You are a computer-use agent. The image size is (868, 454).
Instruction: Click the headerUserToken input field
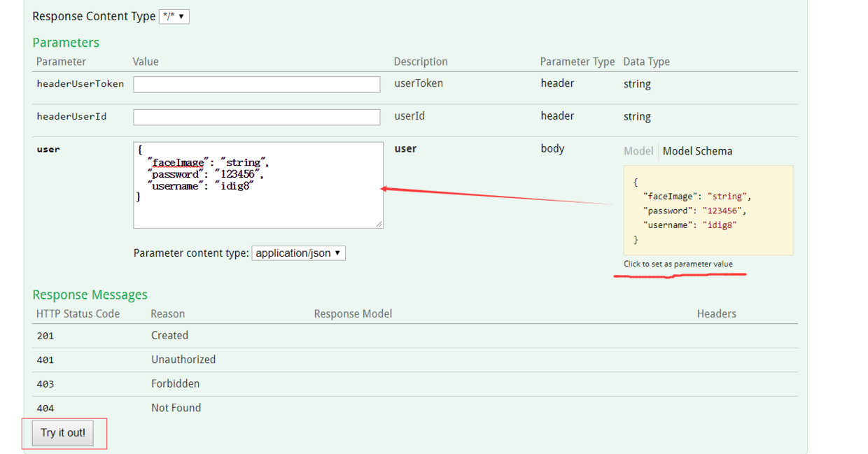click(257, 85)
